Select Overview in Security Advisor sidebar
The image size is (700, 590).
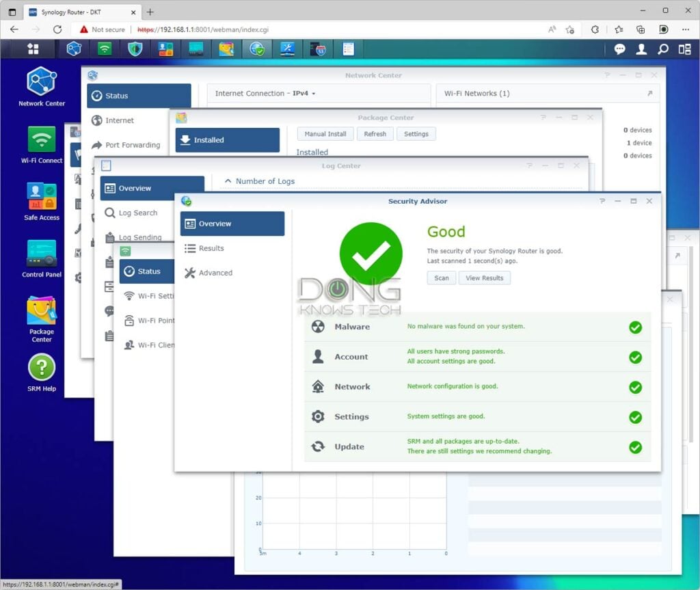[x=232, y=224]
